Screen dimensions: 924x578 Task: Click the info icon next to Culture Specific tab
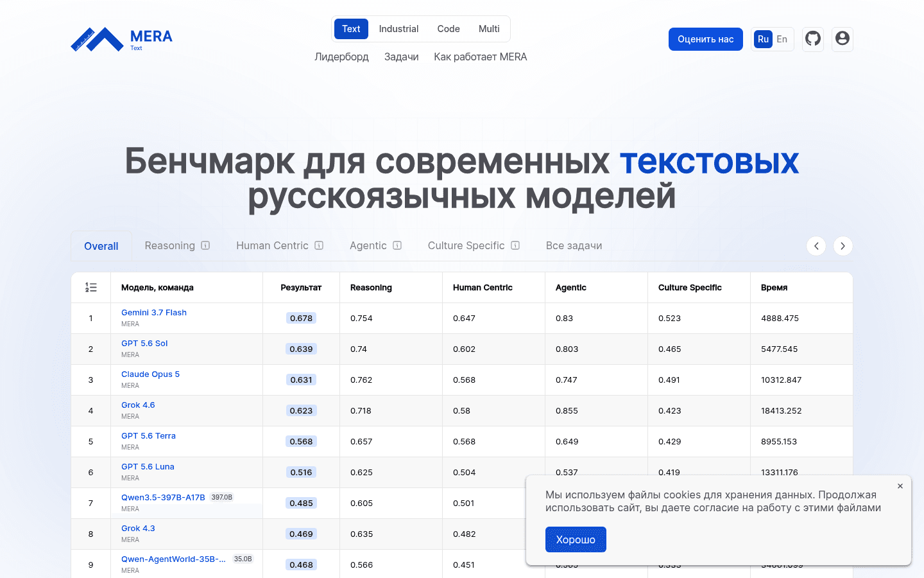(x=515, y=245)
